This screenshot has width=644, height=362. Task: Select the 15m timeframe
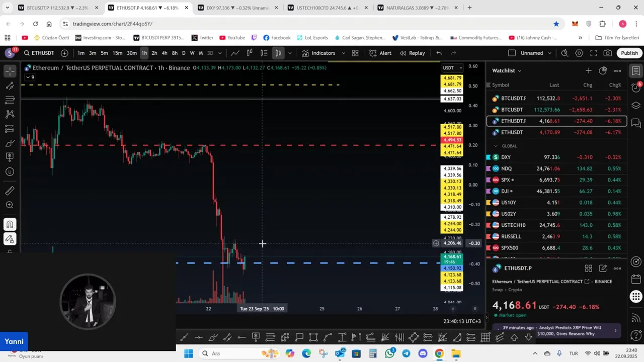(x=117, y=53)
